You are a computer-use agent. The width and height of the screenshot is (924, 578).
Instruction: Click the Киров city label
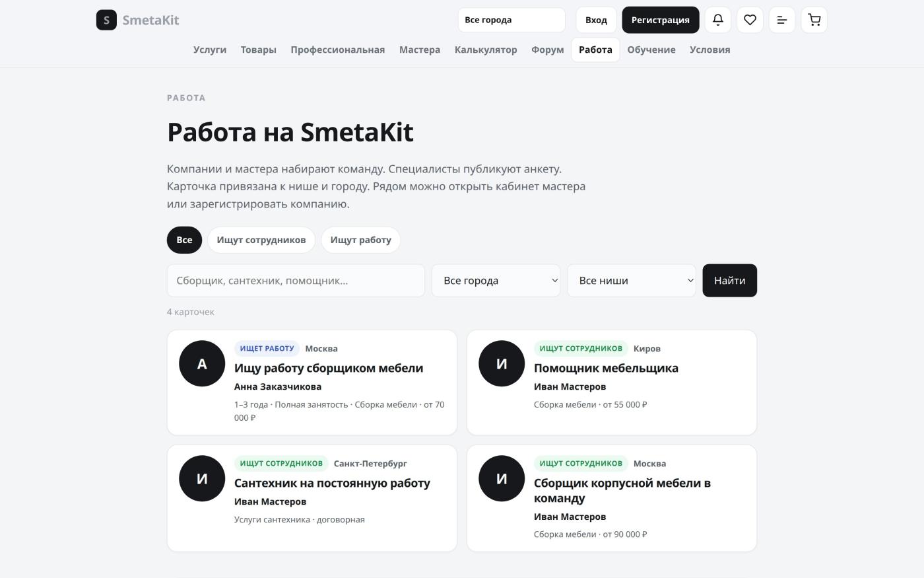click(647, 348)
